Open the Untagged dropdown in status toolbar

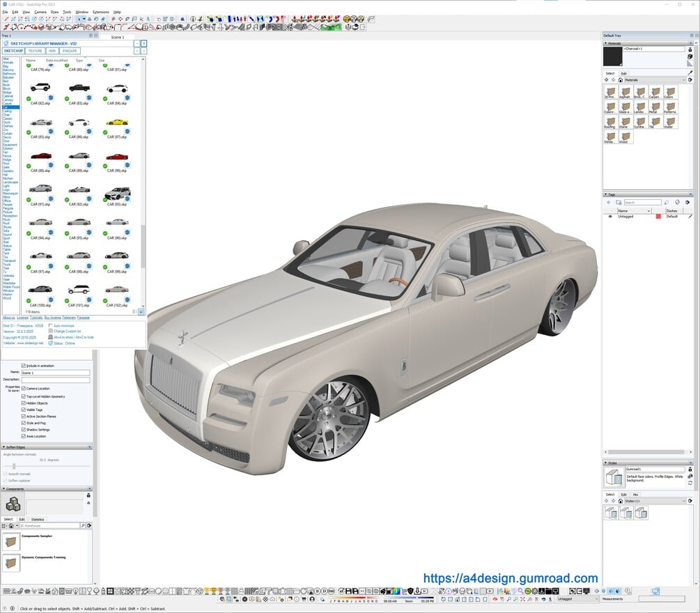pos(577,599)
